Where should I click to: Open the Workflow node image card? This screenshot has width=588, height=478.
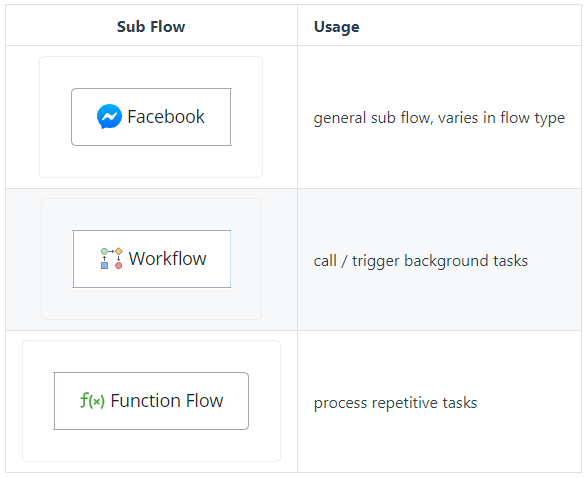click(152, 259)
